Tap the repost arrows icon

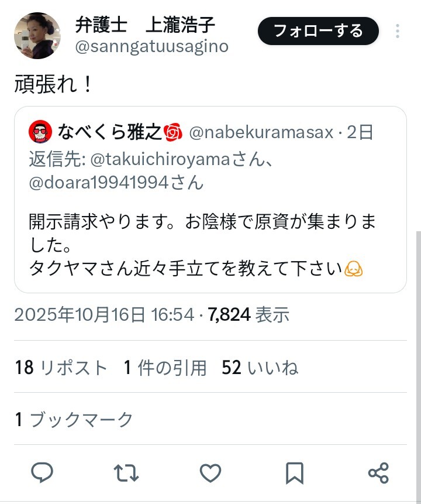coord(126,473)
